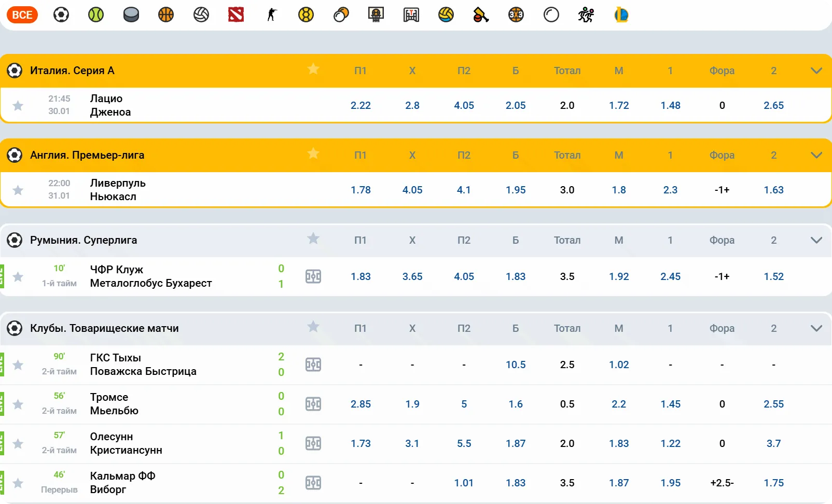
Task: Open the Dota 2 esports section
Action: [236, 15]
